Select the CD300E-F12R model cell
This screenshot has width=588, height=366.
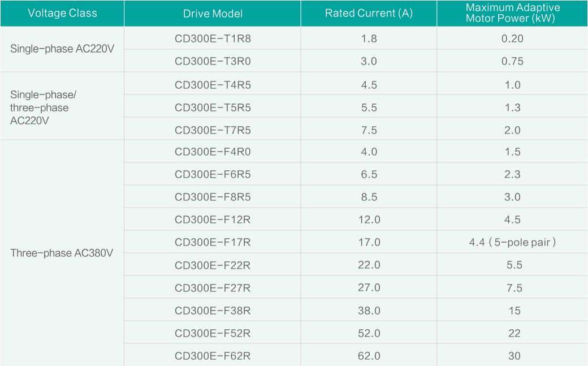coord(213,219)
